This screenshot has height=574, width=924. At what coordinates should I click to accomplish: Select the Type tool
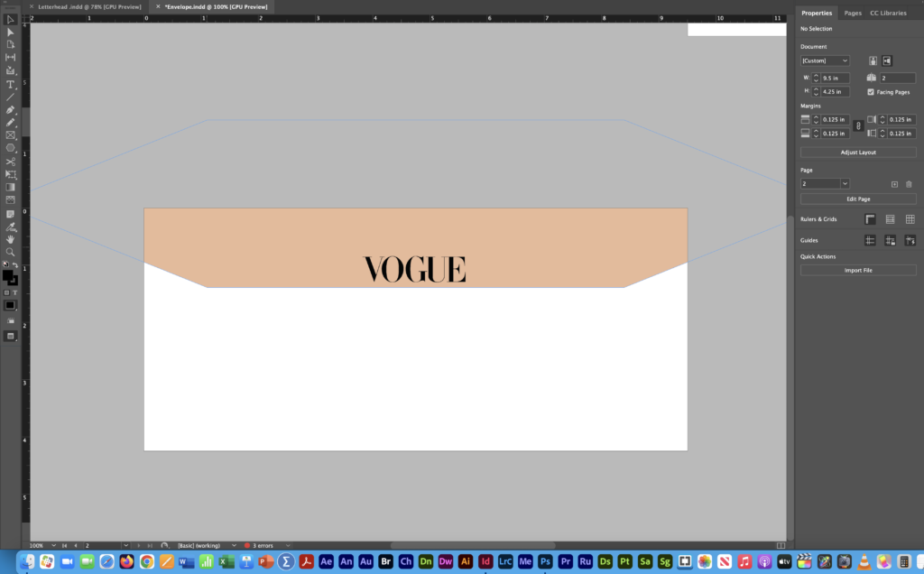[10, 84]
